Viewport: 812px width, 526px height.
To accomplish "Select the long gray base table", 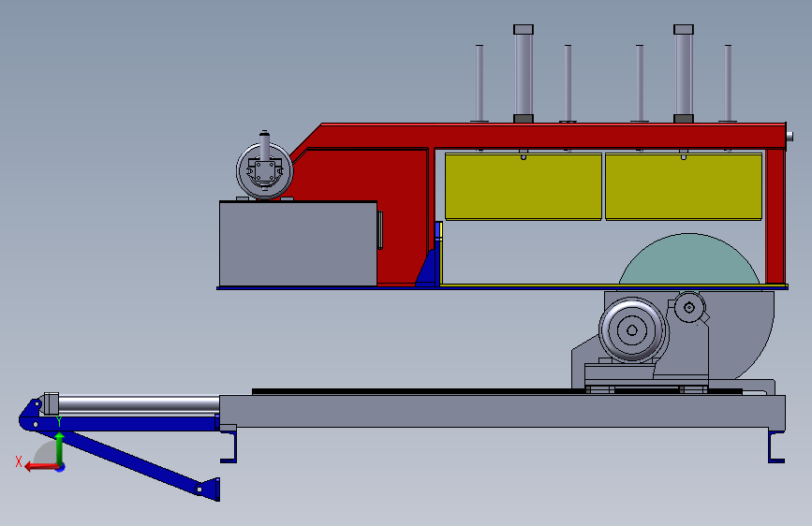I will click(x=502, y=412).
